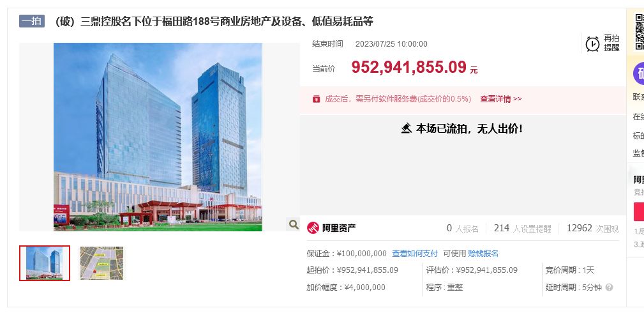The image size is (644, 315).
Task: Click the red button in right sidebar
Action: 639,211
